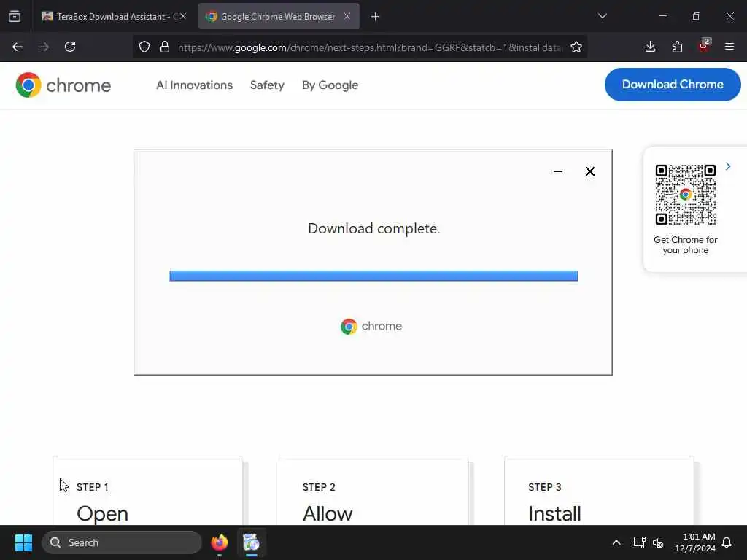Minimize the Chrome installer dialog

(x=558, y=171)
